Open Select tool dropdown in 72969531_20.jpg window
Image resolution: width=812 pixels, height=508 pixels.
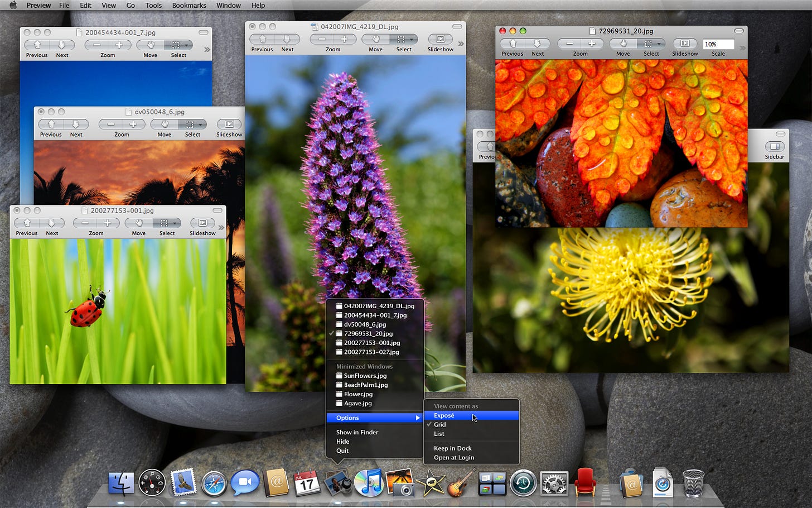[x=658, y=44]
